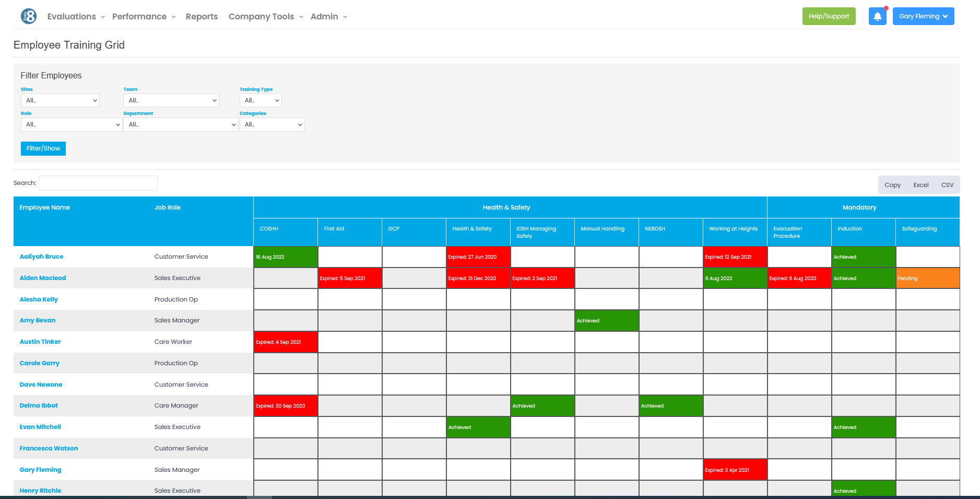Viewport: 980px width, 499px height.
Task: Click the Filter/Show button
Action: (43, 148)
